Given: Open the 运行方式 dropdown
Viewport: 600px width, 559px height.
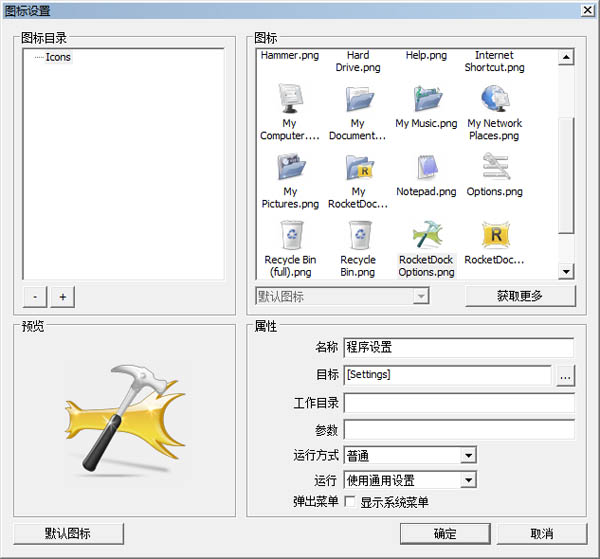Looking at the screenshot, I should click(468, 456).
